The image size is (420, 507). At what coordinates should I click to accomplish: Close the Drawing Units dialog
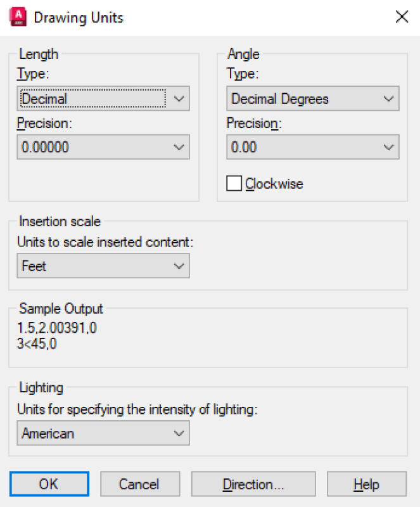coord(402,17)
